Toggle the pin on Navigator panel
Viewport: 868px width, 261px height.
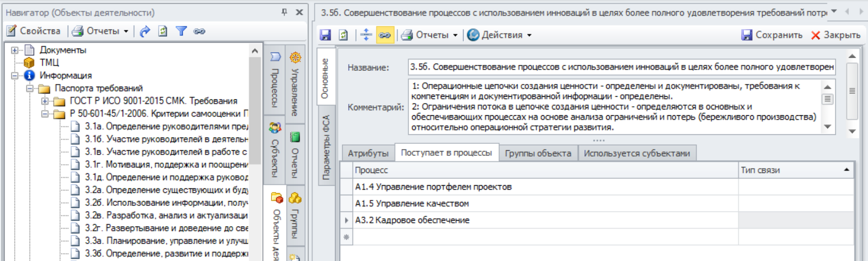[284, 12]
